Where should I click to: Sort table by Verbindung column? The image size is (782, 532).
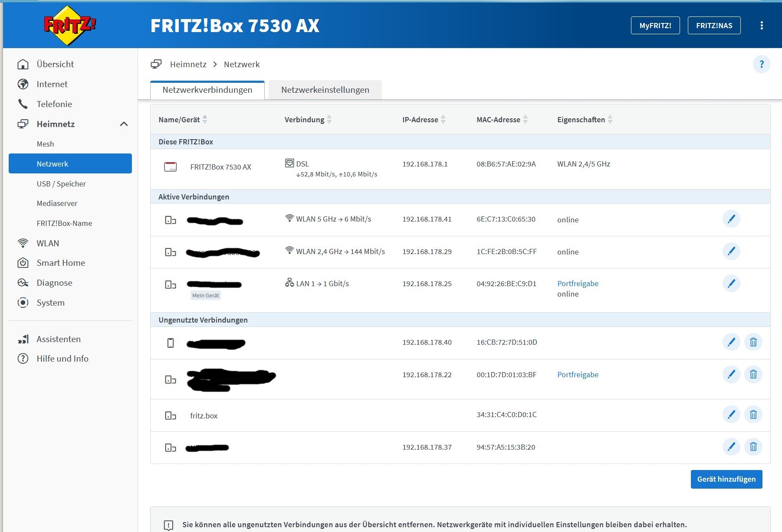pyautogui.click(x=308, y=119)
